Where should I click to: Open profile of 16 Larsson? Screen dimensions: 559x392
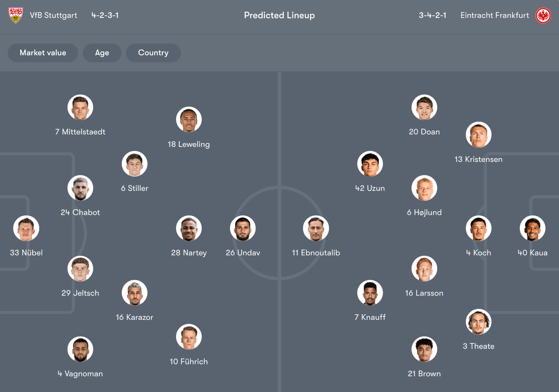tap(424, 268)
